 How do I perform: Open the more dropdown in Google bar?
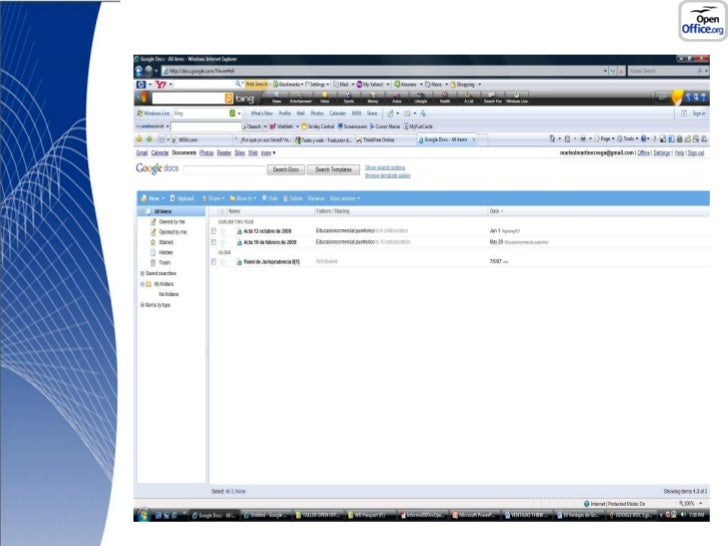(268, 153)
